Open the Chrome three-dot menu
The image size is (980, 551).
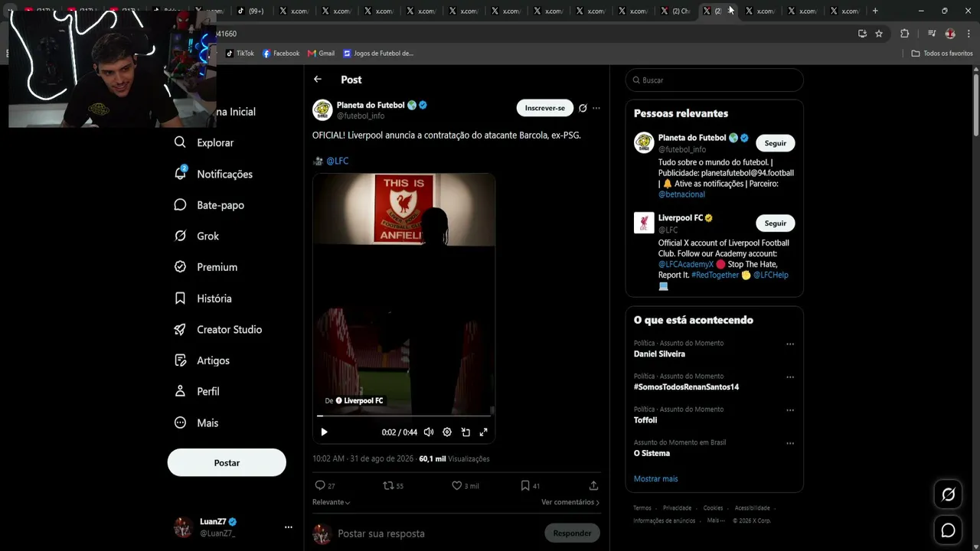[x=967, y=34]
